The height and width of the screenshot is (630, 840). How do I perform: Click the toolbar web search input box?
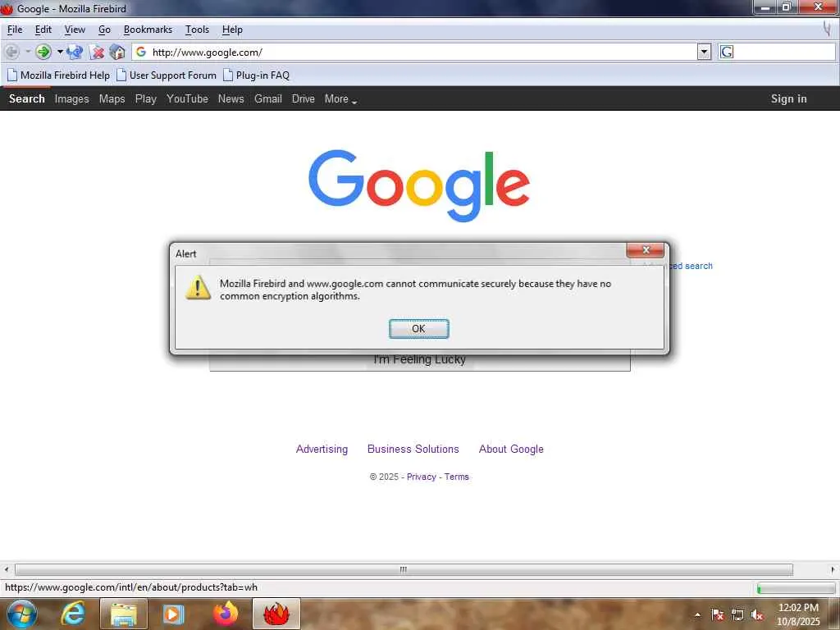[x=783, y=52]
